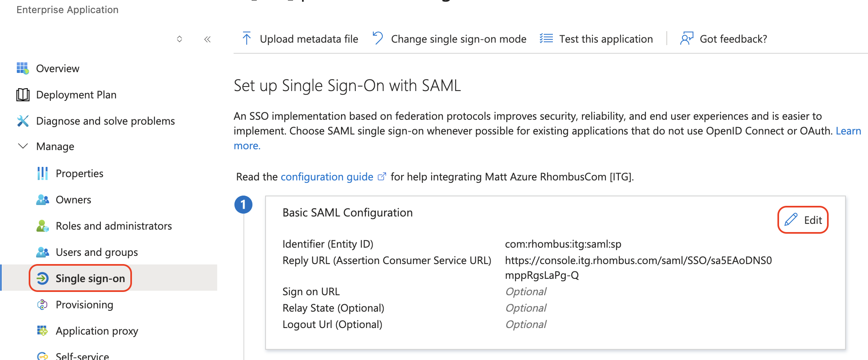Click the Relay State (Optional) label

click(x=333, y=308)
